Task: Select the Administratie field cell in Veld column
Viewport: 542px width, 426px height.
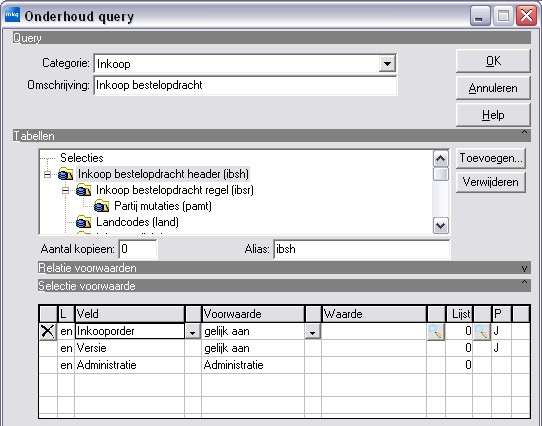Action: pyautogui.click(x=130, y=365)
